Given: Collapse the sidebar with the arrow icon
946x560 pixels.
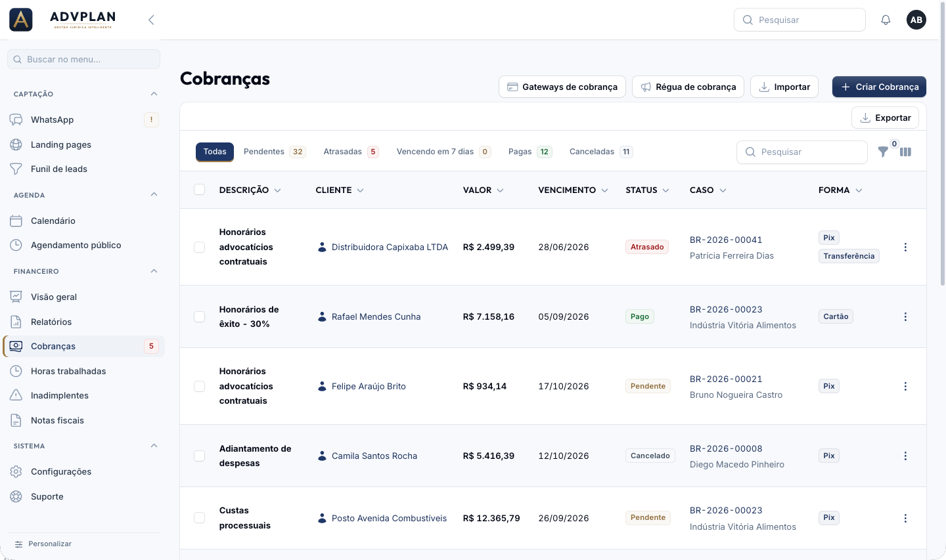Looking at the screenshot, I should tap(151, 20).
